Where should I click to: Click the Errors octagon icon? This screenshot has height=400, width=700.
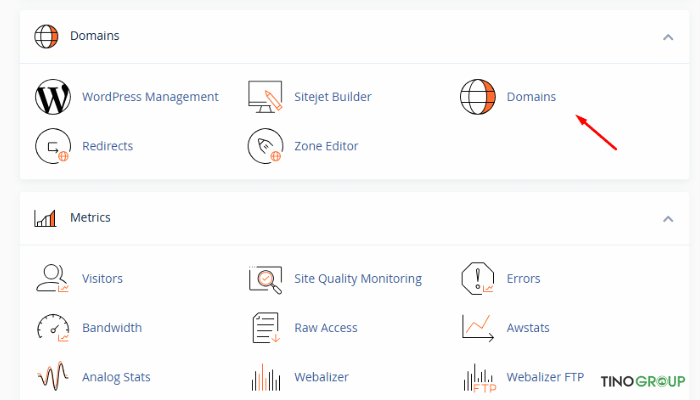pyautogui.click(x=478, y=279)
